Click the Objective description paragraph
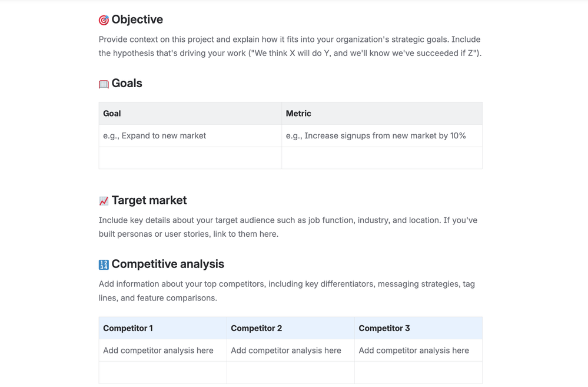 290,47
